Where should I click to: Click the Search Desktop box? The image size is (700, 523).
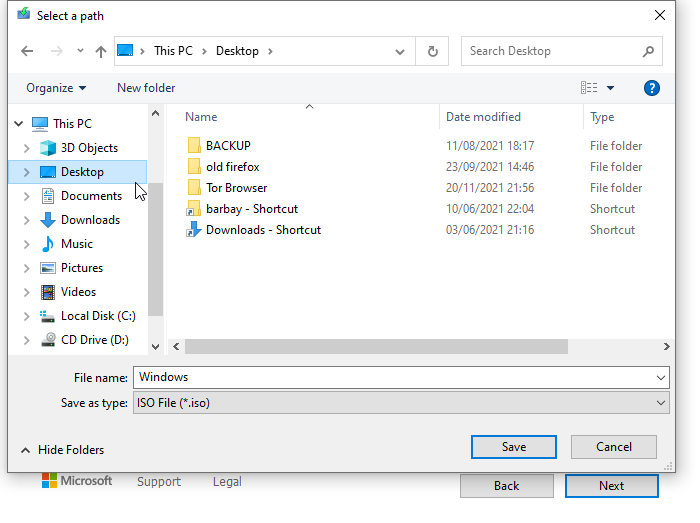[x=562, y=51]
